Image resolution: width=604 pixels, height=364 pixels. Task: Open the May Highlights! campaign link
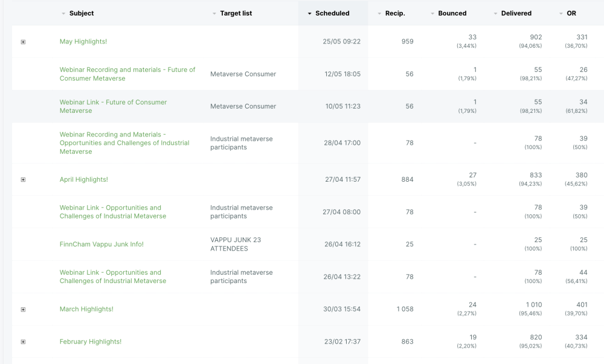[83, 42]
